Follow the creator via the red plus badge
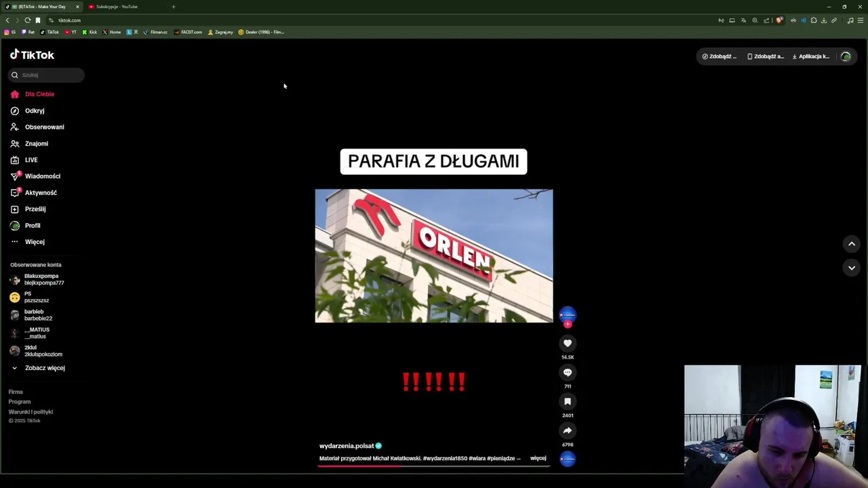868x488 pixels. (568, 324)
